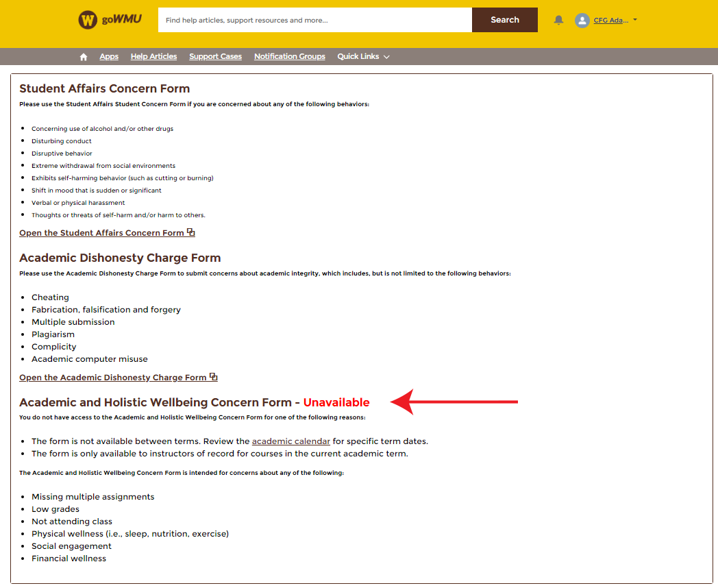Click the goWMU wordmark text
Viewport: 718px width, 588px height.
[x=121, y=19]
